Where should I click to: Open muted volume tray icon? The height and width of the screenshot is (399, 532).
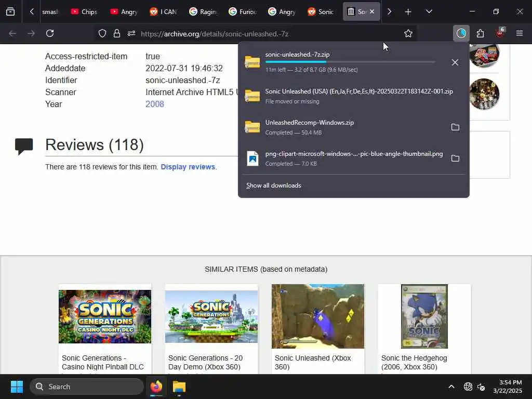(481, 387)
